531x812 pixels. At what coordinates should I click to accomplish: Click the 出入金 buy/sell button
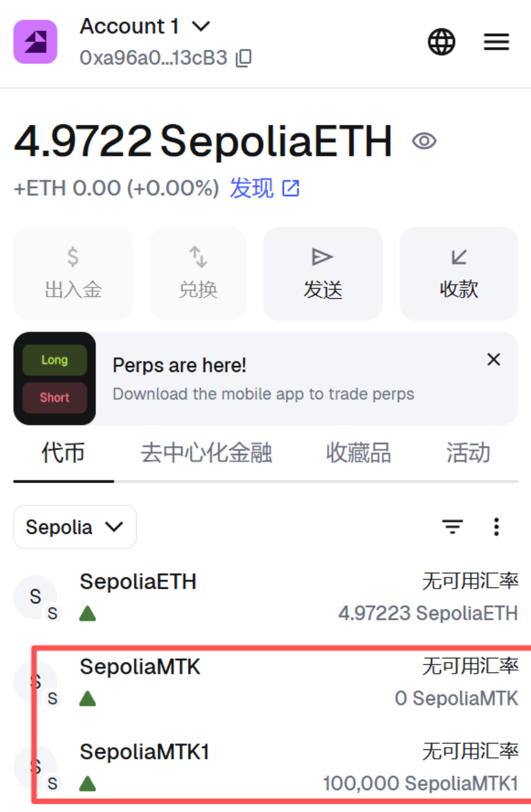(x=73, y=273)
